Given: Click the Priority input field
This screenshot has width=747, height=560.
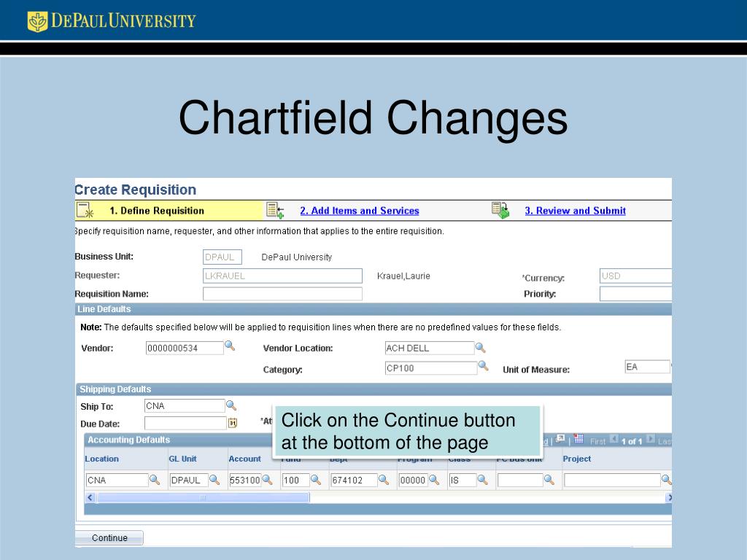Looking at the screenshot, I should (635, 294).
